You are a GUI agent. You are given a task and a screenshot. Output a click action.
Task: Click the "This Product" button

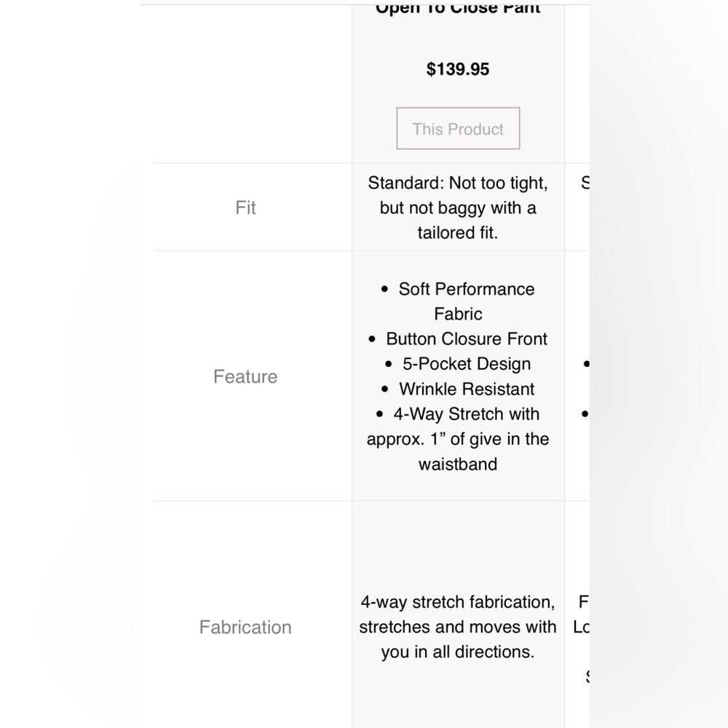click(x=458, y=129)
